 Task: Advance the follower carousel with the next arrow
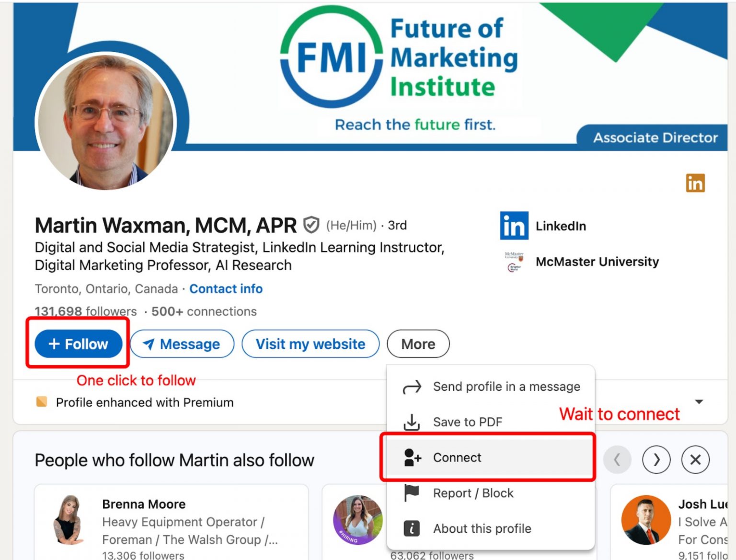click(656, 459)
